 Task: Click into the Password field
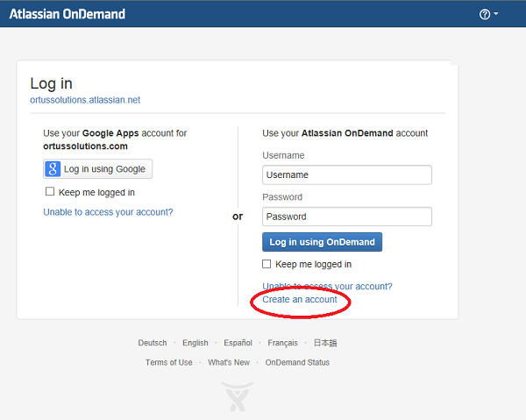click(347, 217)
